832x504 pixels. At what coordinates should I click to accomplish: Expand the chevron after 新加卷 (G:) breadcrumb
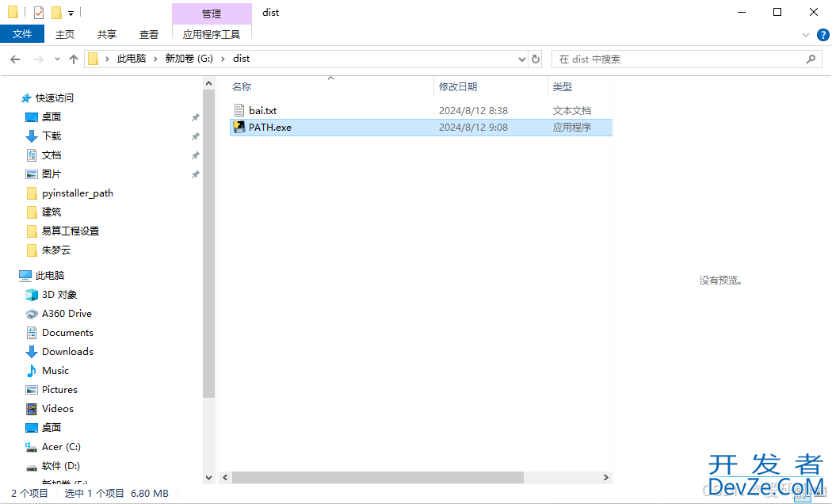click(223, 59)
